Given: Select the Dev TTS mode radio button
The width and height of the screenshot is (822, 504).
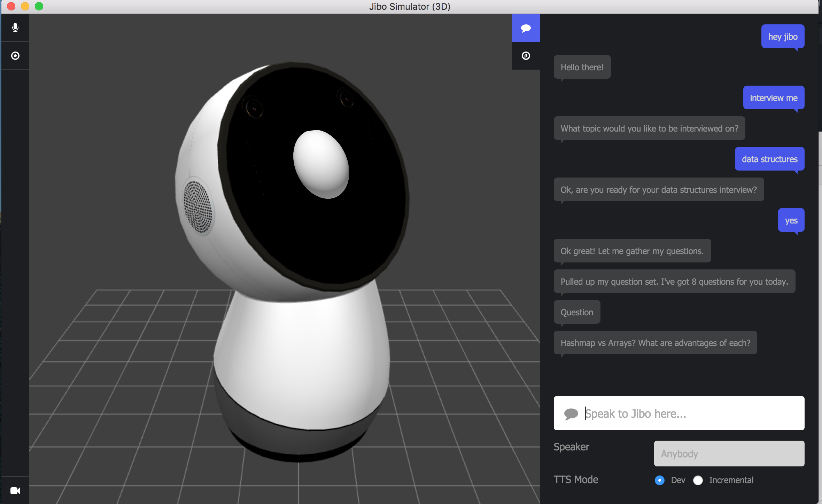Looking at the screenshot, I should pos(659,480).
